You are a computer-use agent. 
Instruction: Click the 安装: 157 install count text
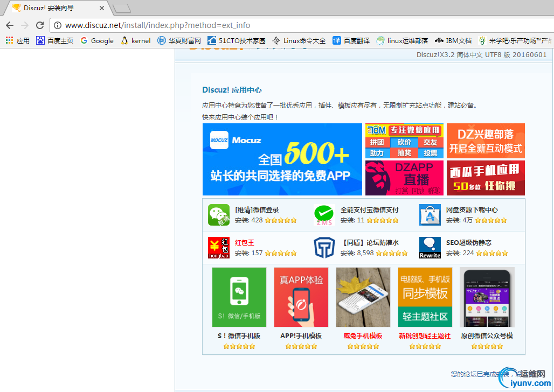click(x=249, y=253)
